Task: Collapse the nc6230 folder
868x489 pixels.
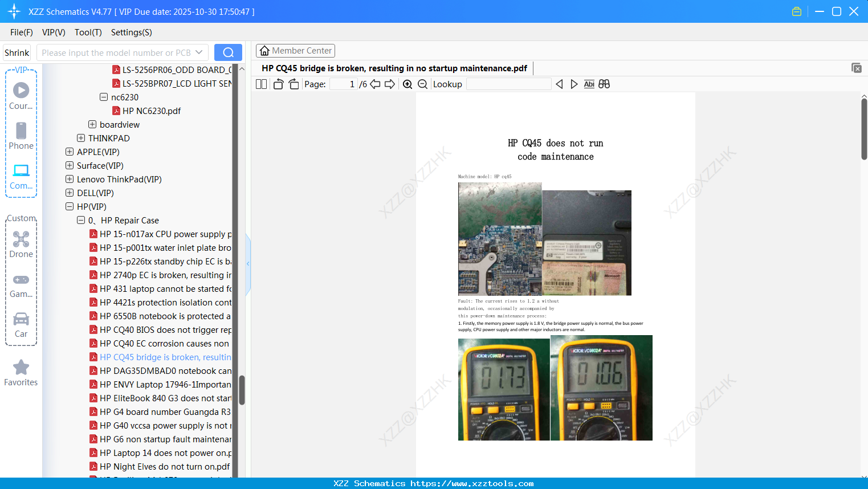Action: point(104,97)
